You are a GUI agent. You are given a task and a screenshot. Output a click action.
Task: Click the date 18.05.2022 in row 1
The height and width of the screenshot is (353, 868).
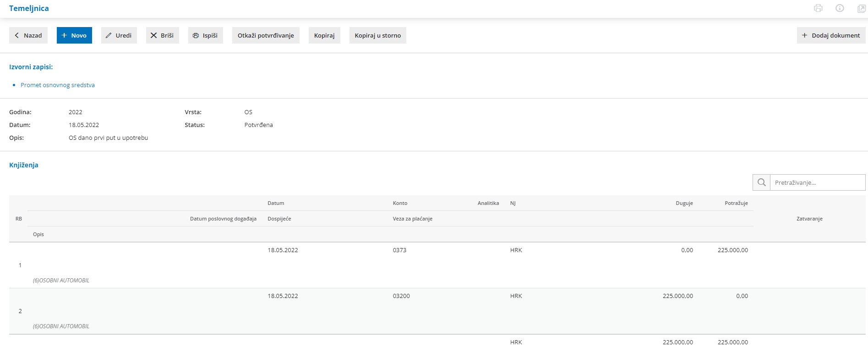click(283, 250)
